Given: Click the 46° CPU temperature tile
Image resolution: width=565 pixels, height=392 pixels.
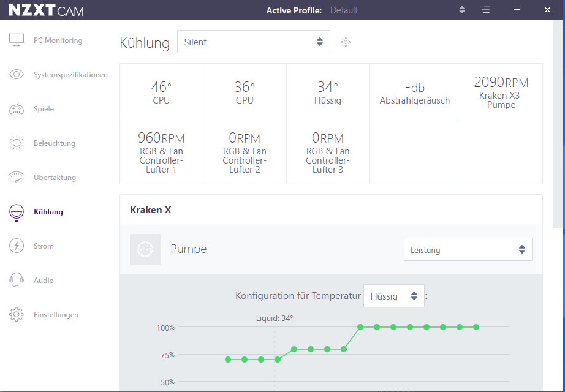Looking at the screenshot, I should click(161, 91).
